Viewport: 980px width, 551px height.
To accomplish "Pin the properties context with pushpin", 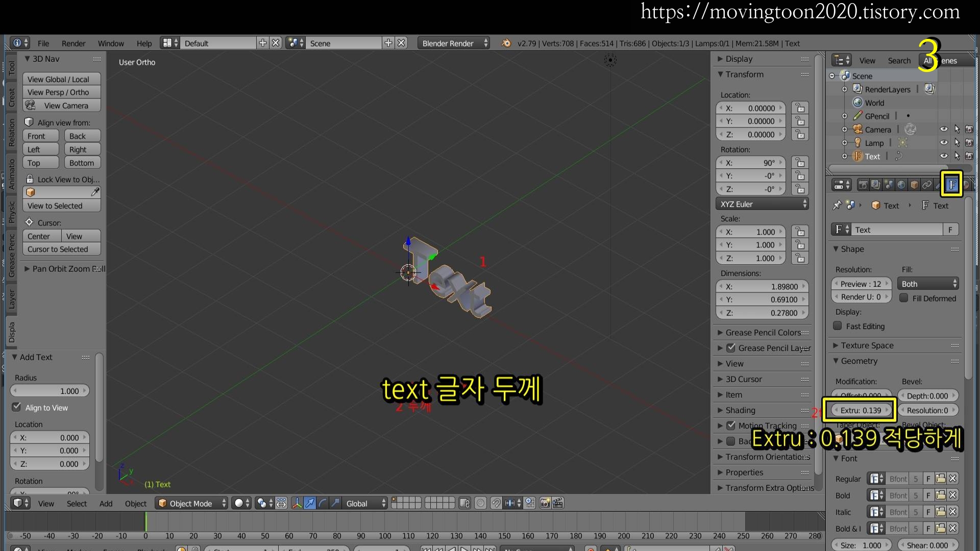I will [x=837, y=205].
